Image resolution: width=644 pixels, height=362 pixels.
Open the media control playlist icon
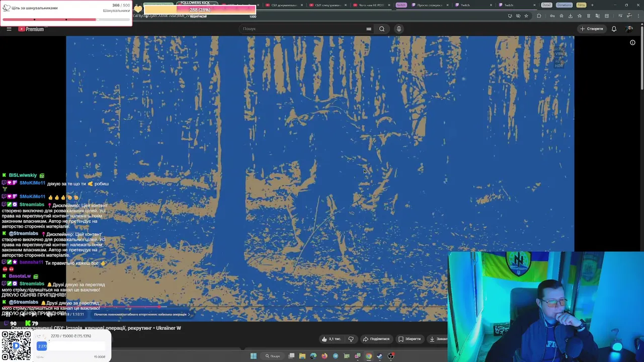point(619,16)
